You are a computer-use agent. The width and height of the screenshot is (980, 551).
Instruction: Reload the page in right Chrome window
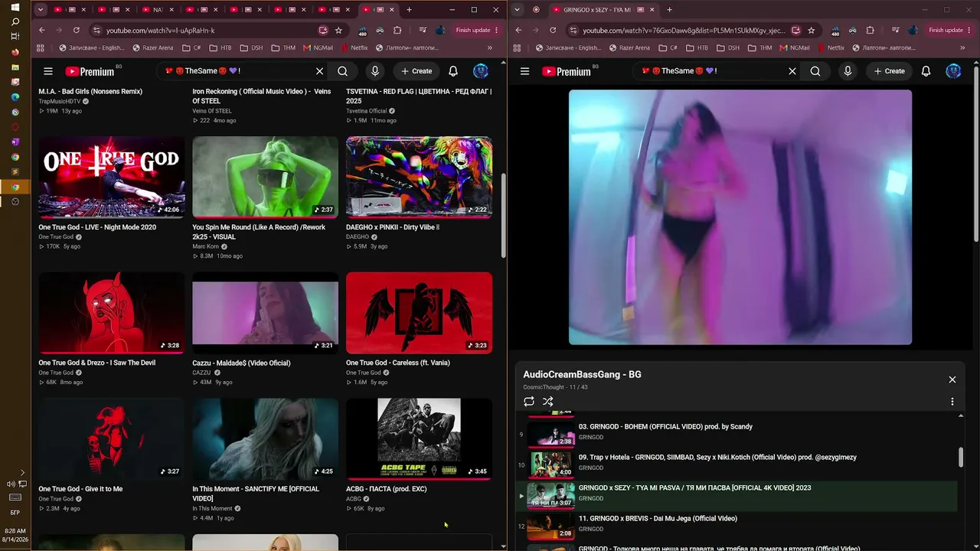coord(553,30)
